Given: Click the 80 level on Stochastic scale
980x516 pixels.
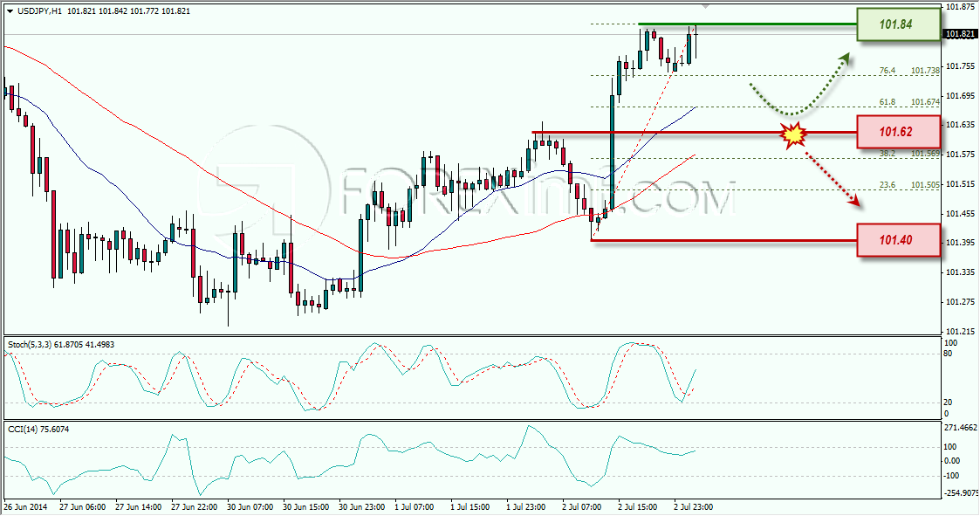Looking at the screenshot, I should (x=948, y=354).
